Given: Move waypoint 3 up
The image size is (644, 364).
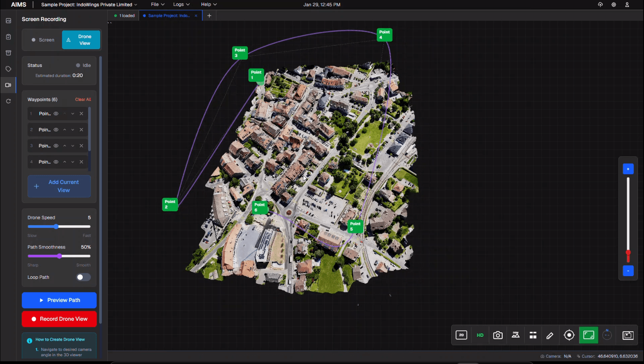Looking at the screenshot, I should click(x=64, y=146).
